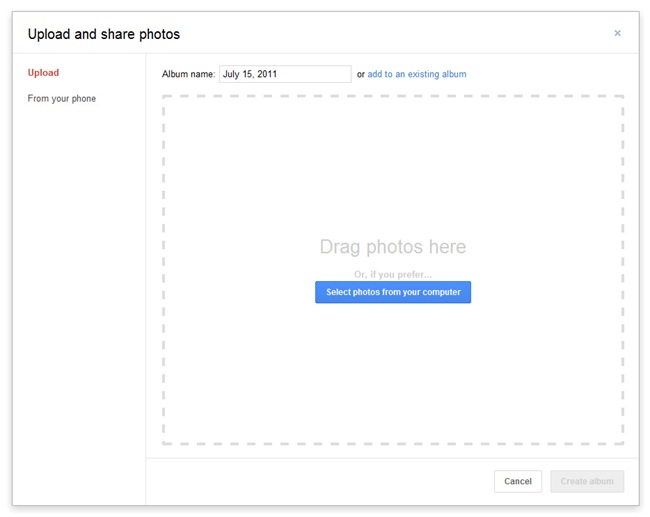
Task: Click empty sidebar space below From your phone
Action: click(x=80, y=300)
